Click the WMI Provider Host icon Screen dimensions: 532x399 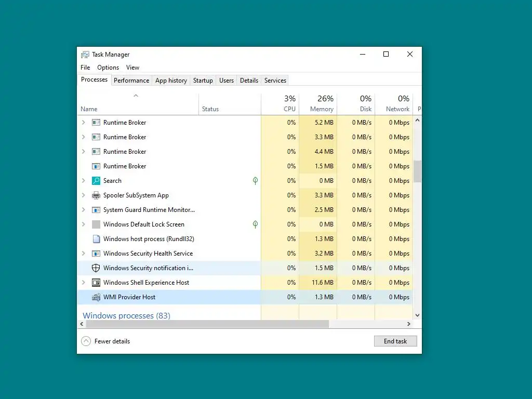coord(96,297)
